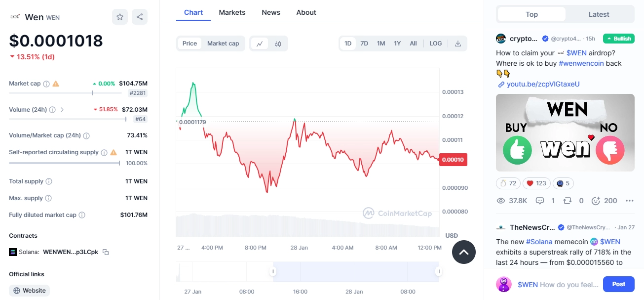This screenshot has height=300, width=644.
Task: Enable LOG scale on the chart
Action: click(x=435, y=43)
